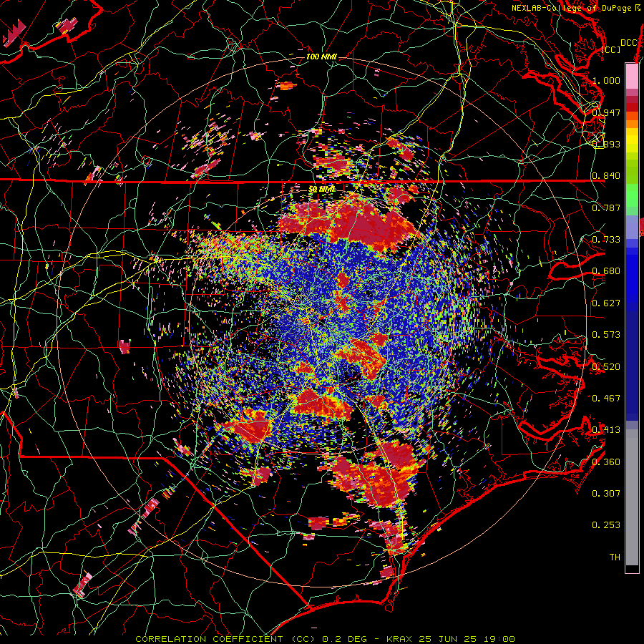Select the 0.893 legend value
This screenshot has height=644, width=644.
606,144
